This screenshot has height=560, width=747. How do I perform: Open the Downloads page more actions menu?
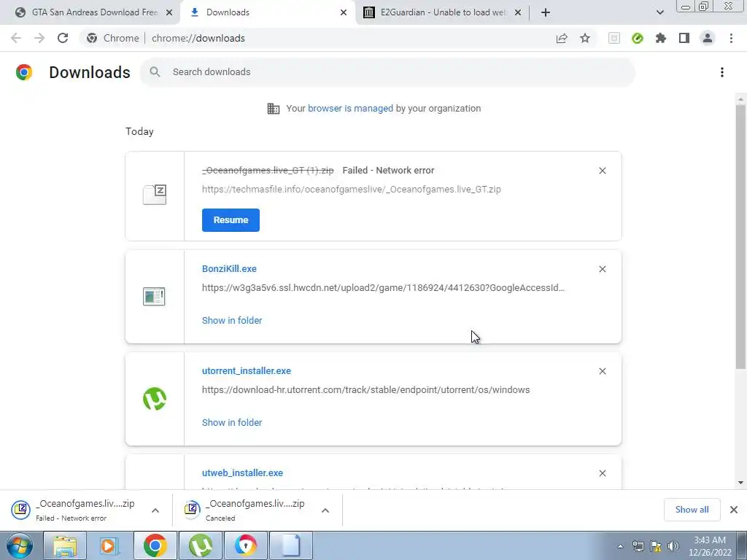pyautogui.click(x=722, y=72)
